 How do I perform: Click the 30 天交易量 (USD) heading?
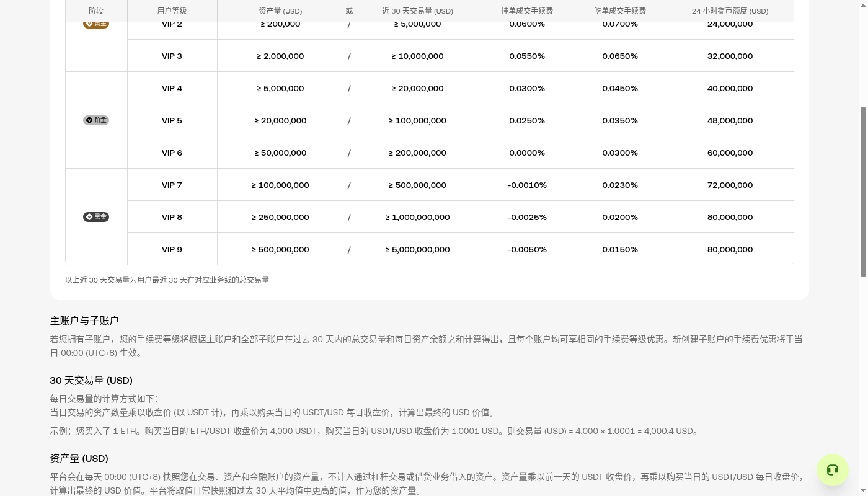[x=91, y=380]
